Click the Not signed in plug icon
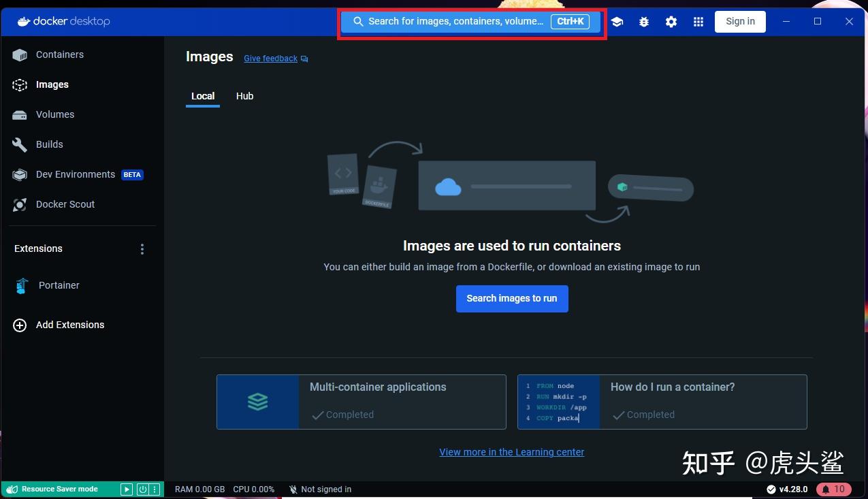The width and height of the screenshot is (868, 499). click(293, 489)
